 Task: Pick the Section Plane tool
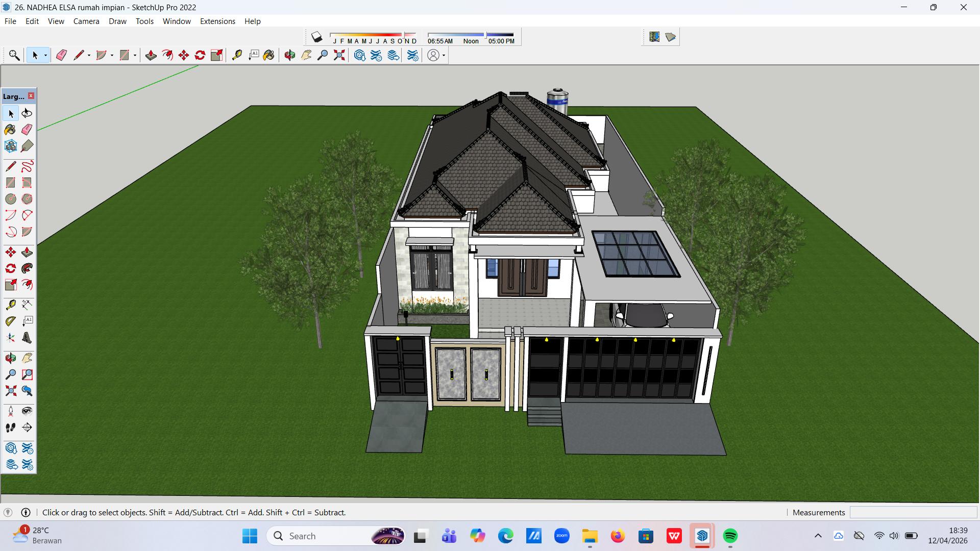pyautogui.click(x=27, y=428)
